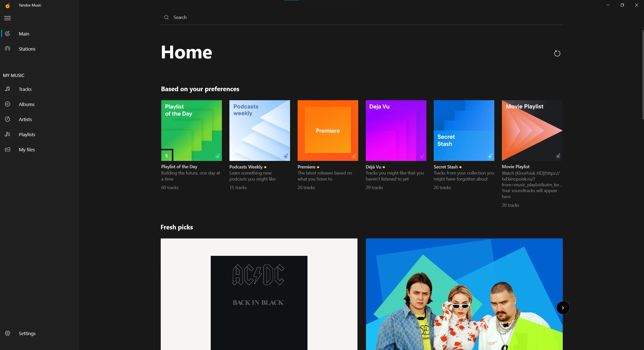Open the AC/DC Back in Black banner
This screenshot has width=644, height=350.
[x=259, y=294]
